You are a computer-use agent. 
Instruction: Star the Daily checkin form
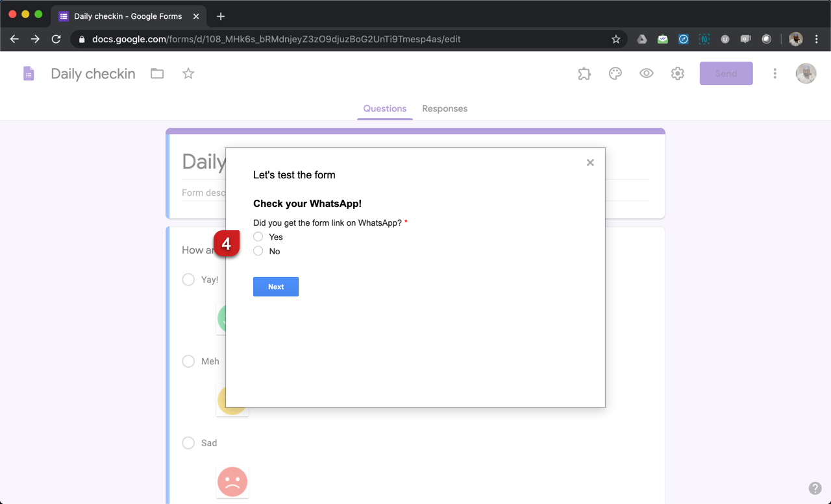(188, 74)
